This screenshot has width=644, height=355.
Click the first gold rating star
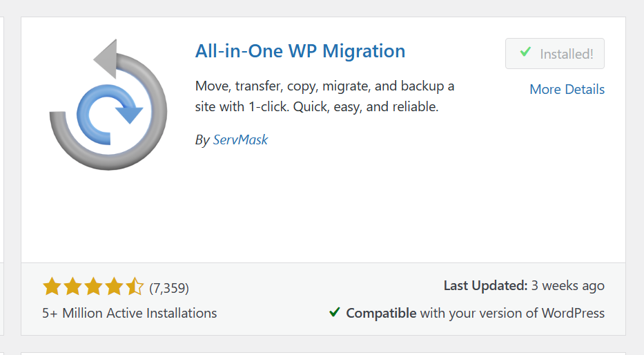[x=52, y=287]
